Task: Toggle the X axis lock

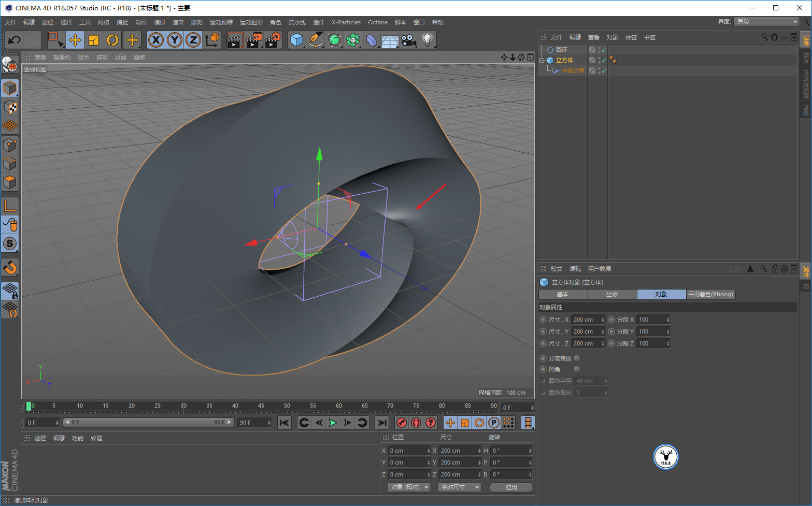Action: [x=156, y=40]
